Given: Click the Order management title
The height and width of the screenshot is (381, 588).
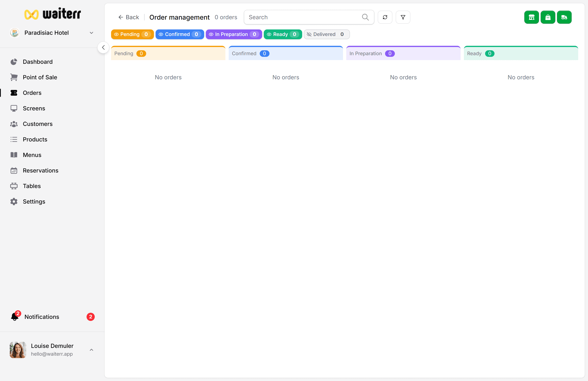Looking at the screenshot, I should pos(179,17).
